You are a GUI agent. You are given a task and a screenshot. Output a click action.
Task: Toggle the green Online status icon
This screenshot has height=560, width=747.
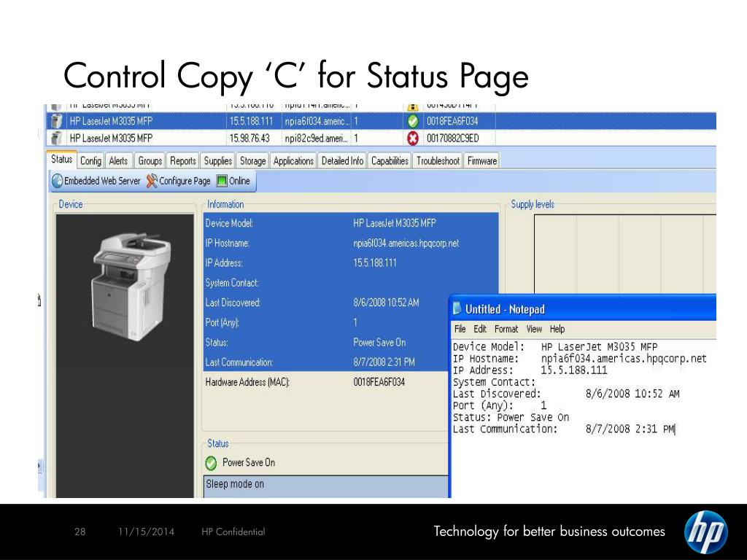coord(222,181)
